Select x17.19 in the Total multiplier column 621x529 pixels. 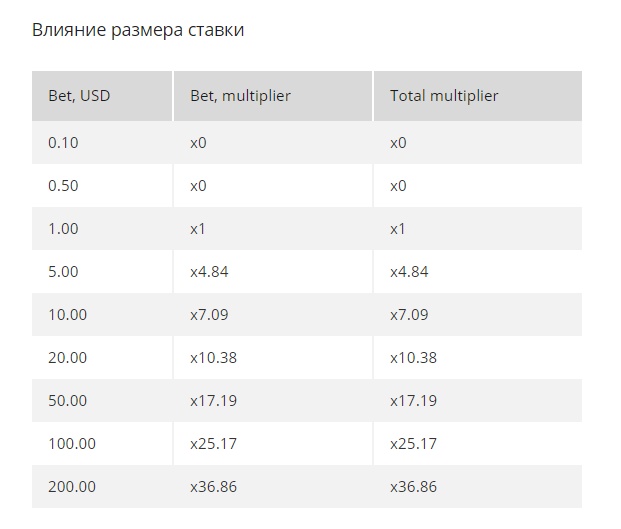[x=413, y=401]
